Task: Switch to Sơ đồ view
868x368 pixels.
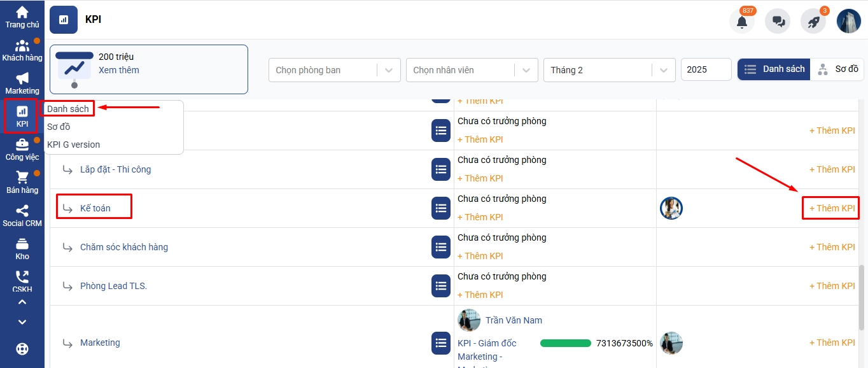Action: (838, 69)
